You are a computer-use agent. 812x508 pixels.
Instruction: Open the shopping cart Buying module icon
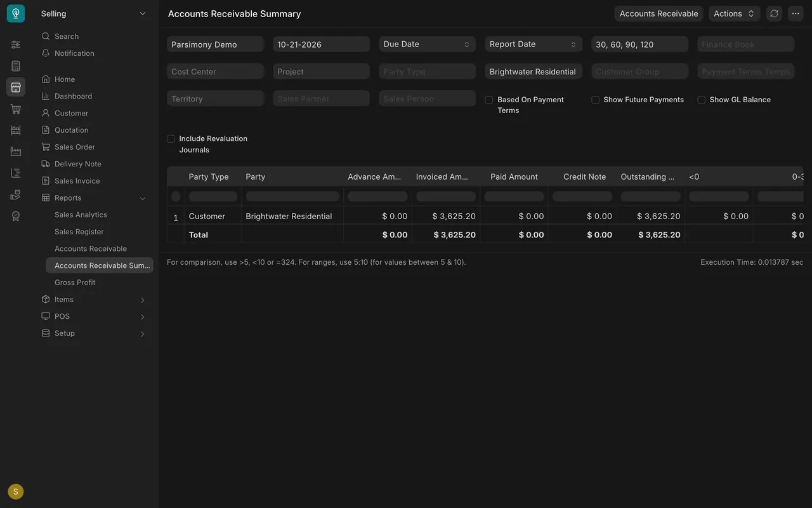tap(16, 109)
